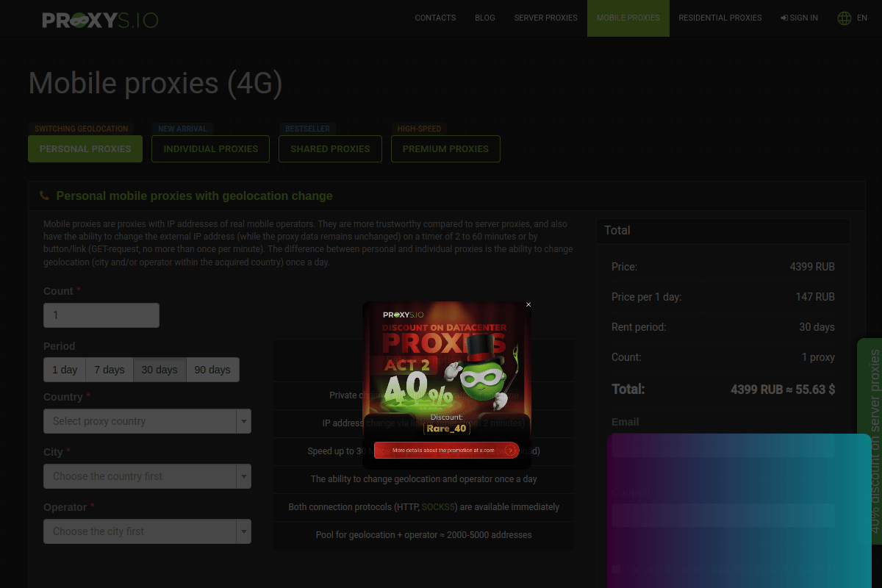Image resolution: width=882 pixels, height=588 pixels.
Task: Open the Blog page
Action: (485, 18)
